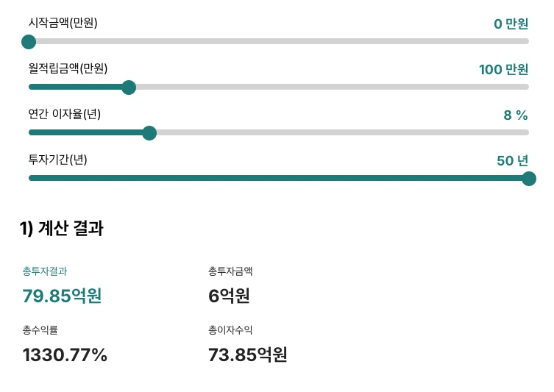Click the 총투자결과 label

coord(45,271)
